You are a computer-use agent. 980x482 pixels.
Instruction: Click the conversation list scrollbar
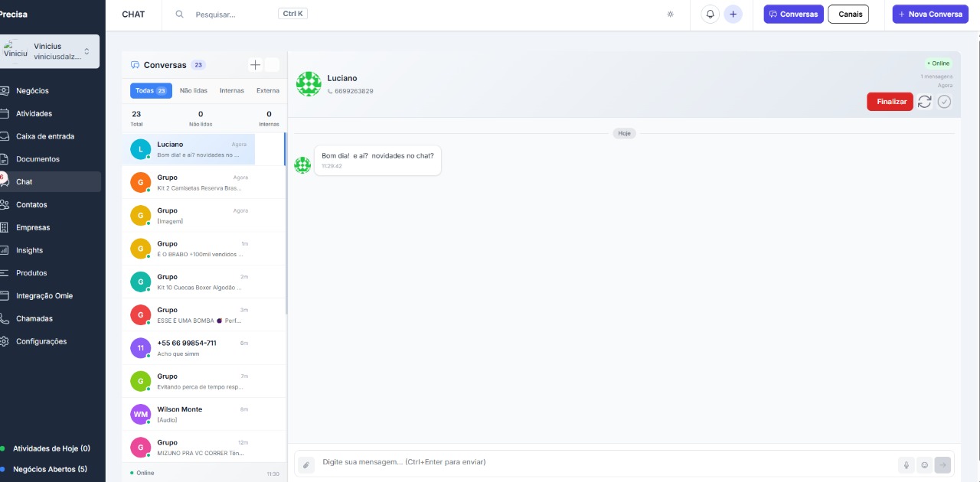(x=286, y=230)
